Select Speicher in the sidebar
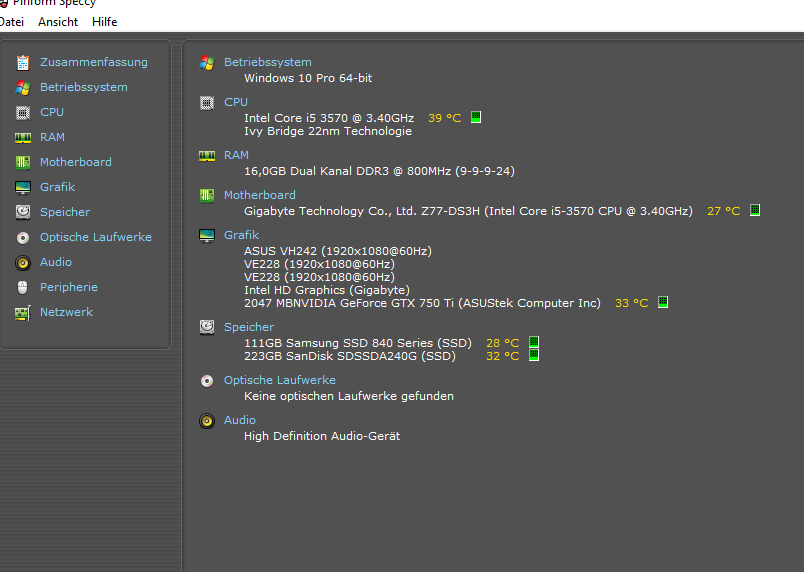 pyautogui.click(x=65, y=212)
